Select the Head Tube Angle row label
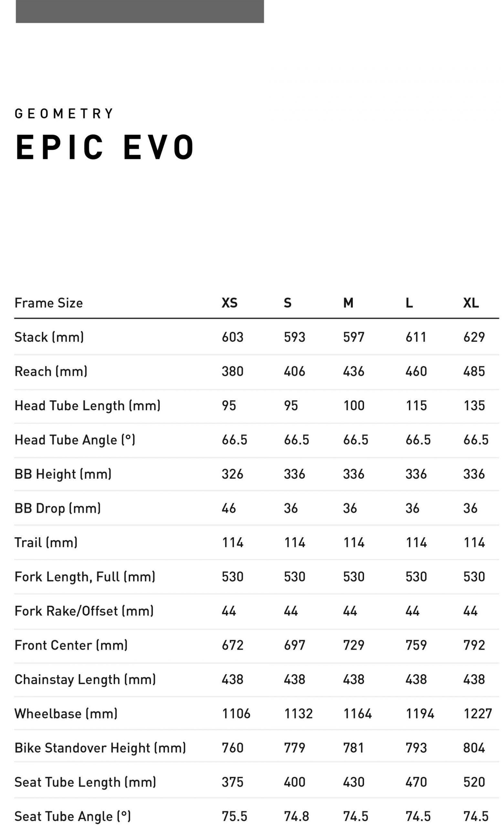 [75, 440]
